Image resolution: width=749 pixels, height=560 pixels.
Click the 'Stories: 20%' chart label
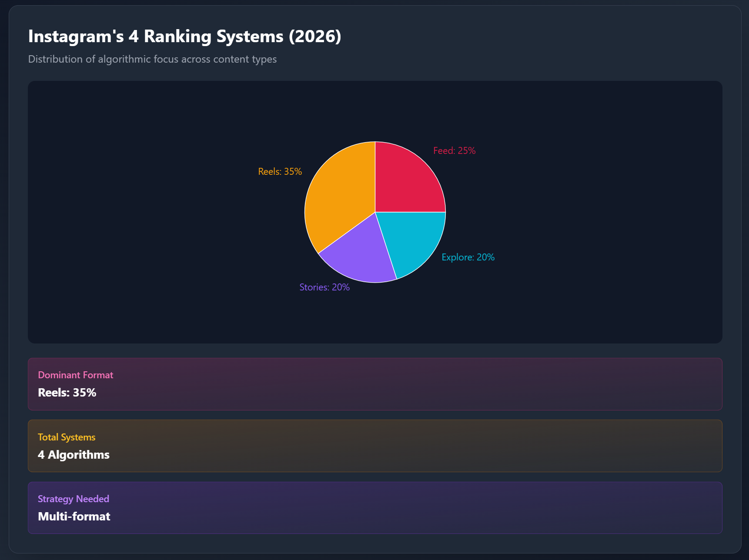click(324, 287)
